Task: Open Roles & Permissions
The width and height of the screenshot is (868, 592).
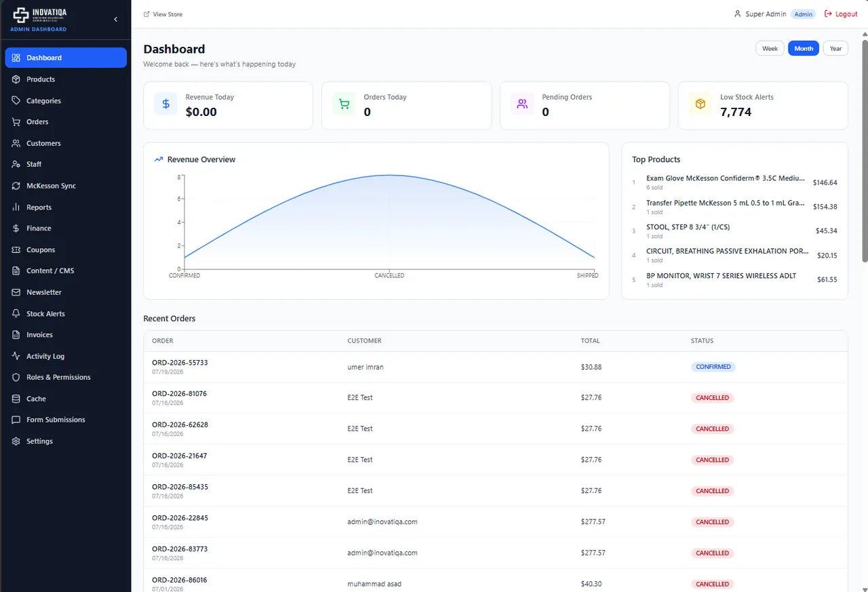Action: click(x=66, y=377)
